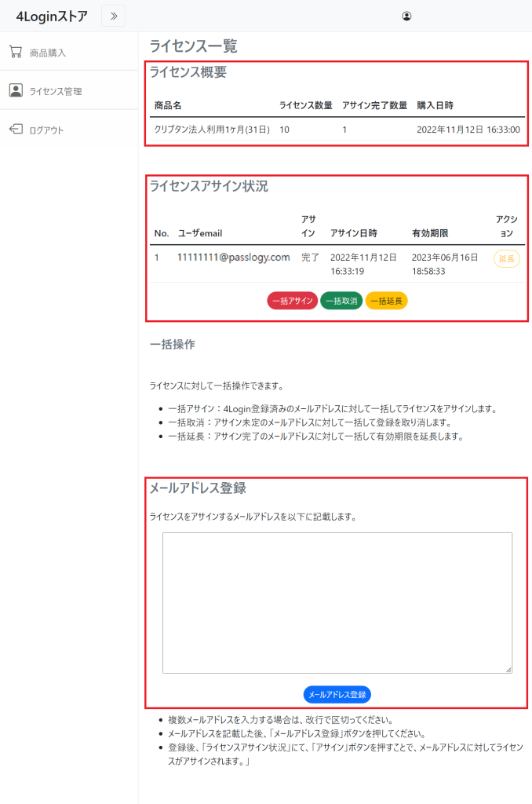
Task: Click the No. column header
Action: [x=162, y=233]
